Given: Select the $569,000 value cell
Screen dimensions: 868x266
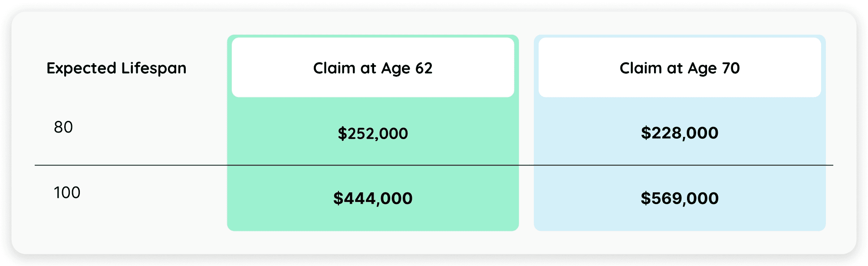Looking at the screenshot, I should click(x=680, y=198).
